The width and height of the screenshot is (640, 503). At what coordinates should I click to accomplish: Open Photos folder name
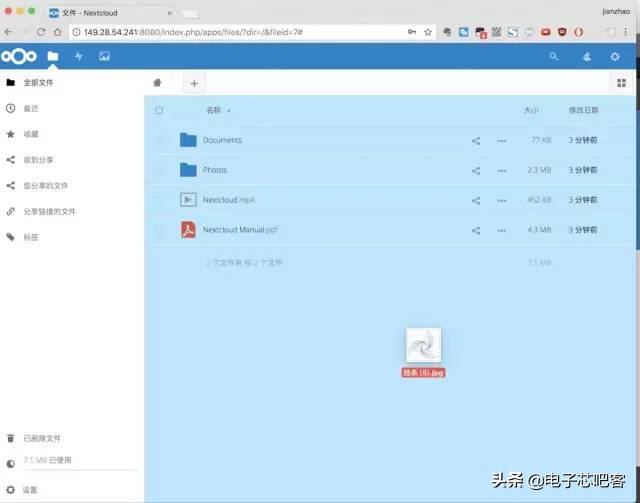215,170
